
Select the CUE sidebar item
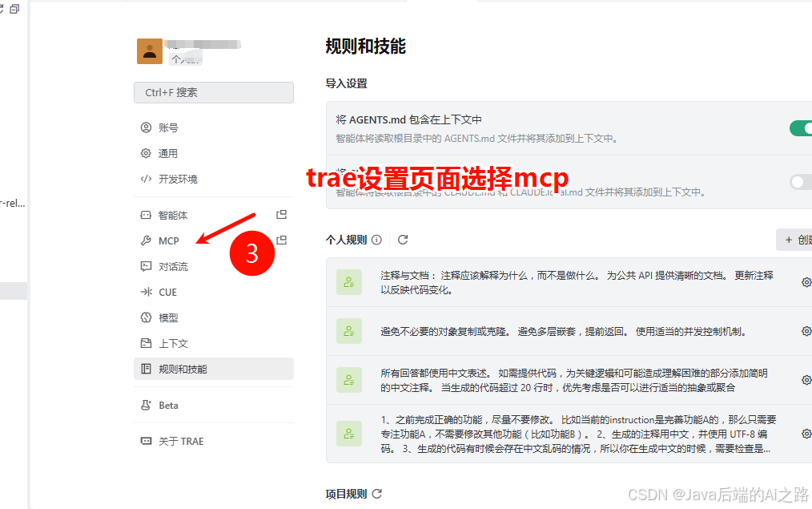pyautogui.click(x=167, y=292)
